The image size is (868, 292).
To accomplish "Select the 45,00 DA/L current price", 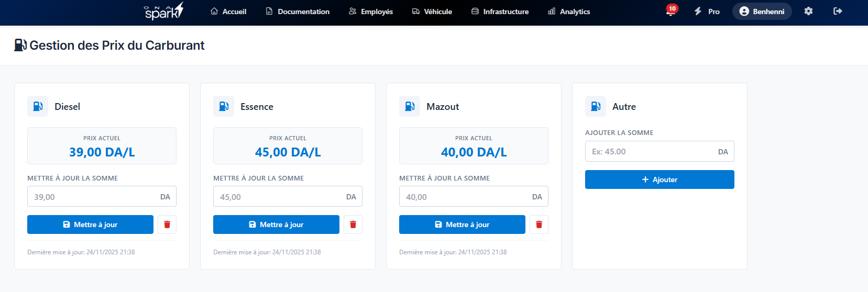I will tap(288, 152).
